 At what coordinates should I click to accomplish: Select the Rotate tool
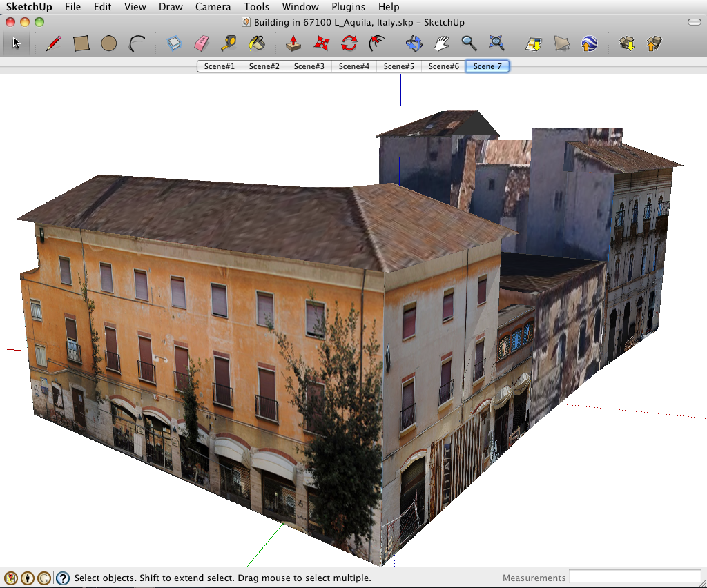349,43
